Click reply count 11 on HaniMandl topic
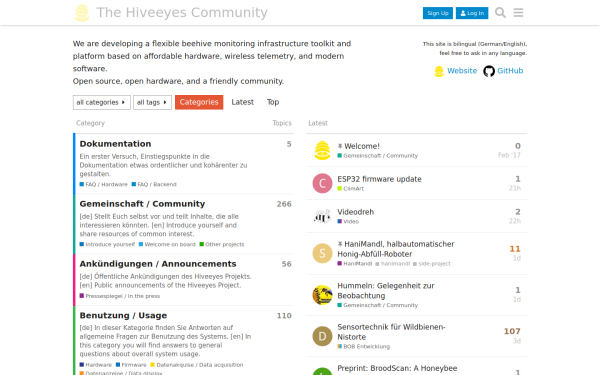Image resolution: width=600 pixels, height=375 pixels. pos(515,249)
